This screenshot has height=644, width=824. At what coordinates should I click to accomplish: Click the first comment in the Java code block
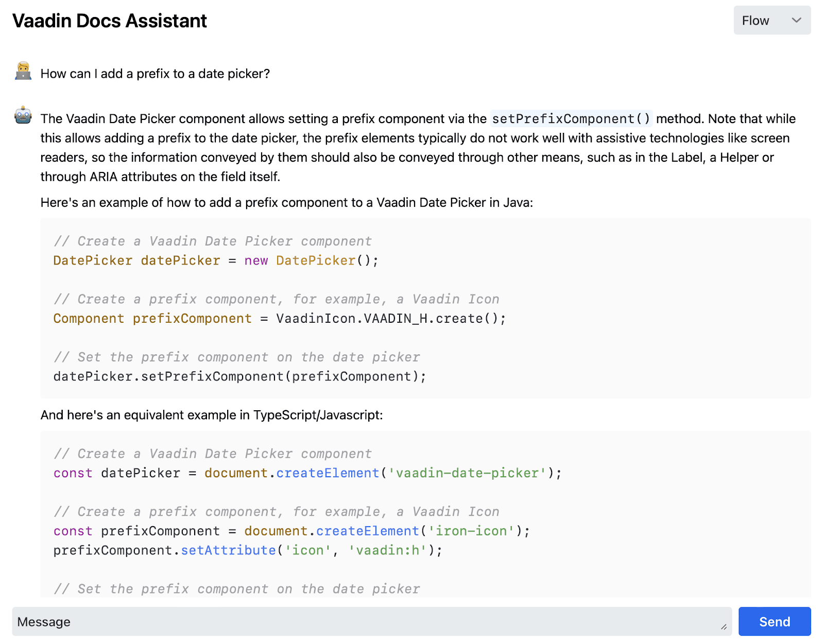point(212,241)
